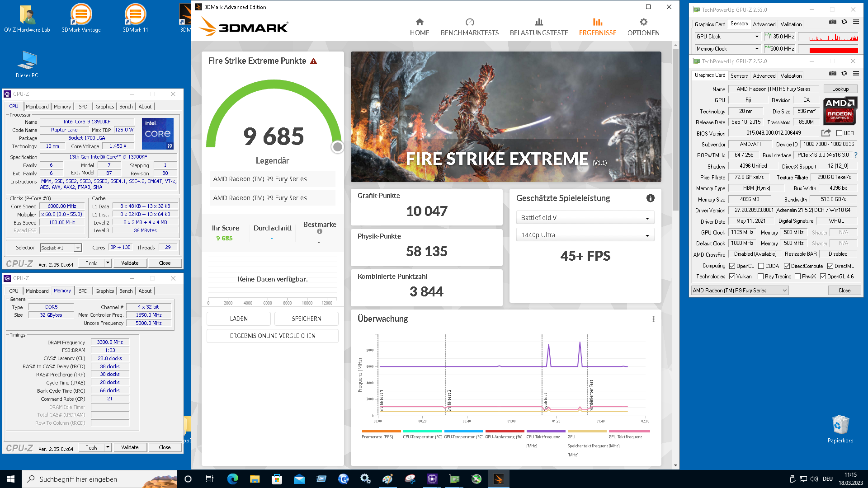
Task: Switch to Advanced tab in GPU-Z Graphics Card window
Action: coord(764,76)
